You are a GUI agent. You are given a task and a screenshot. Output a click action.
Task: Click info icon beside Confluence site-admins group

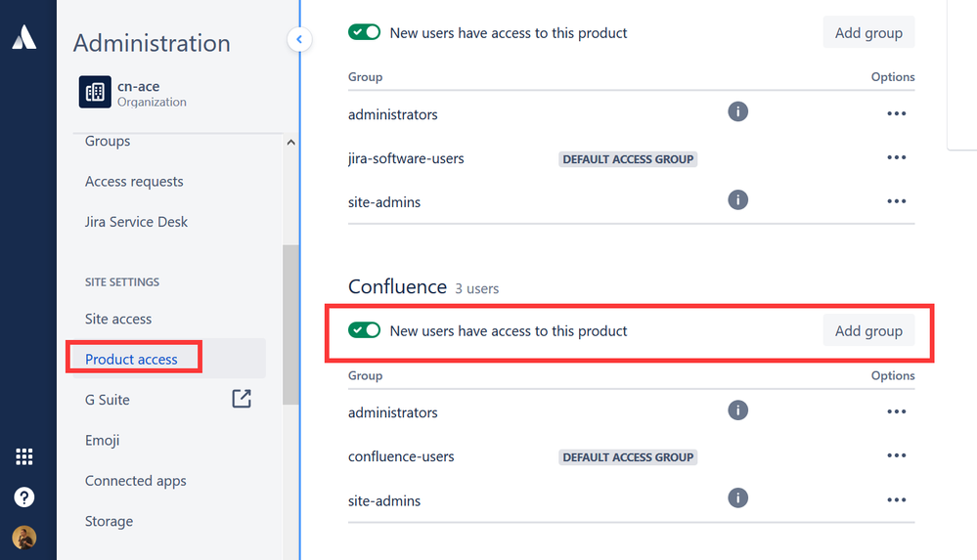point(738,498)
